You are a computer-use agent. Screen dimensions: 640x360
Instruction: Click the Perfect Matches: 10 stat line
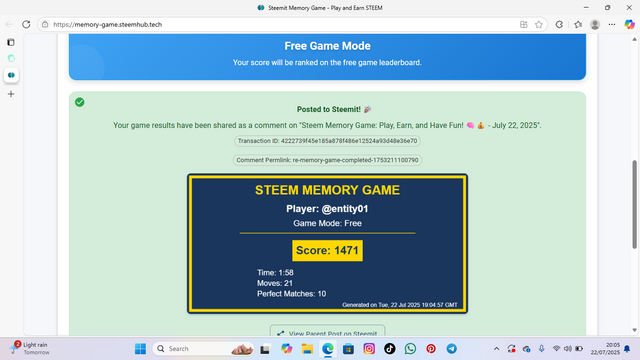(291, 294)
